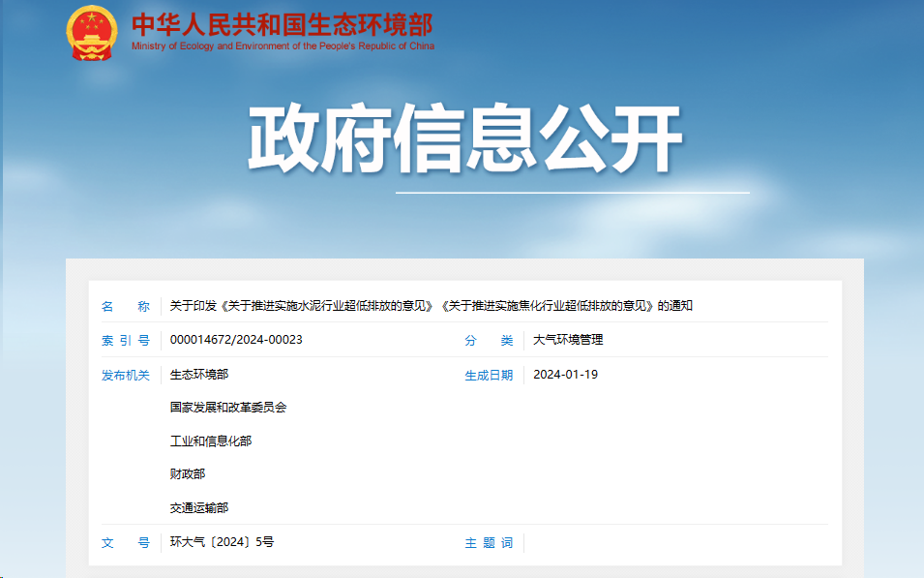Click the document title about 水泥行业超低排放

point(431,307)
